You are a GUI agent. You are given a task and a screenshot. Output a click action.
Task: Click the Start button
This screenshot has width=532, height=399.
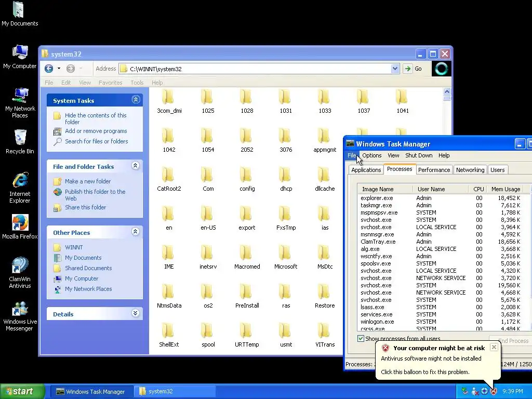pyautogui.click(x=22, y=391)
